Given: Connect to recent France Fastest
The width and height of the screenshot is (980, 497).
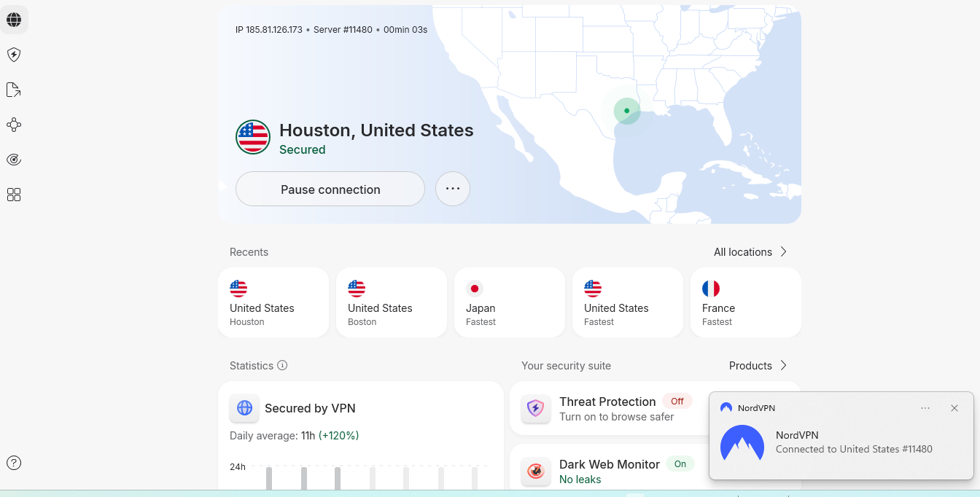Looking at the screenshot, I should (746, 302).
